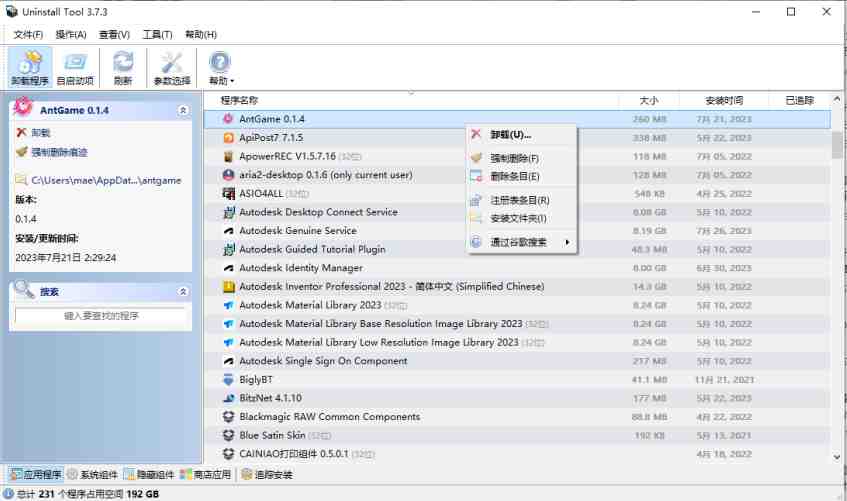The image size is (847, 501).
Task: Open 参数选择 preferences toolbar icon
Action: pyautogui.click(x=172, y=68)
